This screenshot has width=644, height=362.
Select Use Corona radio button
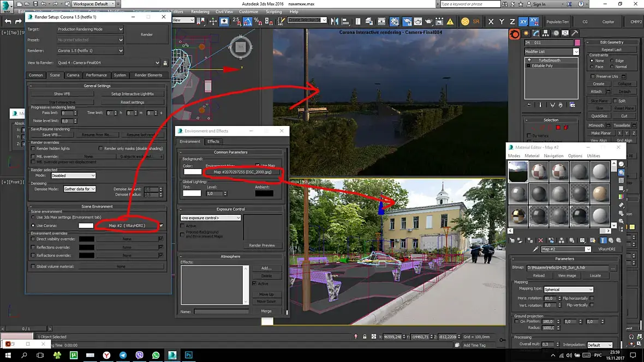click(33, 225)
